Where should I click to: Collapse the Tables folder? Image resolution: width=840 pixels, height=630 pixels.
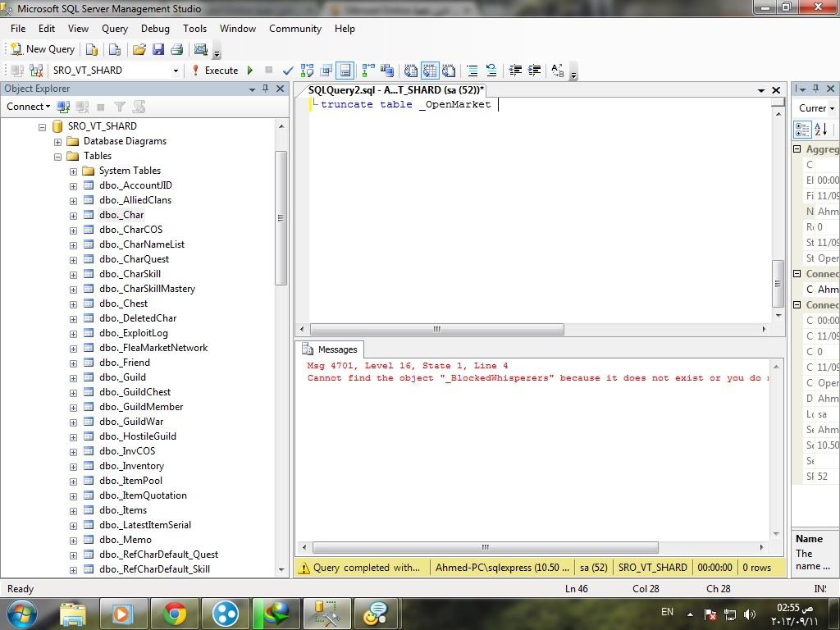pos(58,157)
